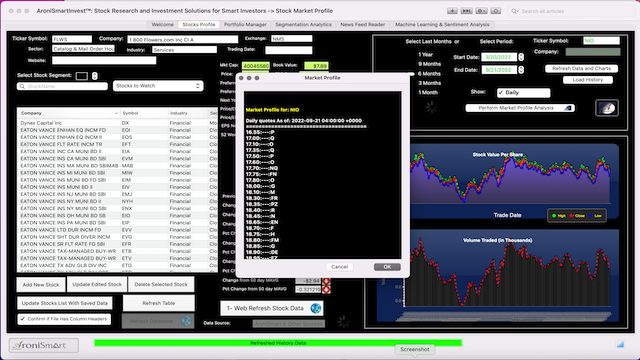The height and width of the screenshot is (360, 640).
Task: Click the green Refreshed History Data progress bar
Action: coord(278,343)
